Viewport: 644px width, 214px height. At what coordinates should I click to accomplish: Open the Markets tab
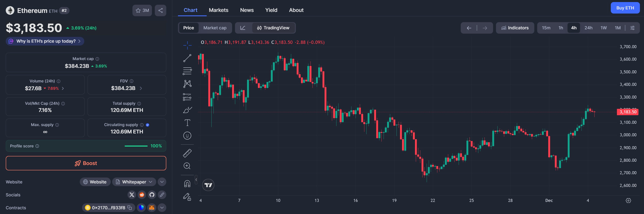coord(219,10)
